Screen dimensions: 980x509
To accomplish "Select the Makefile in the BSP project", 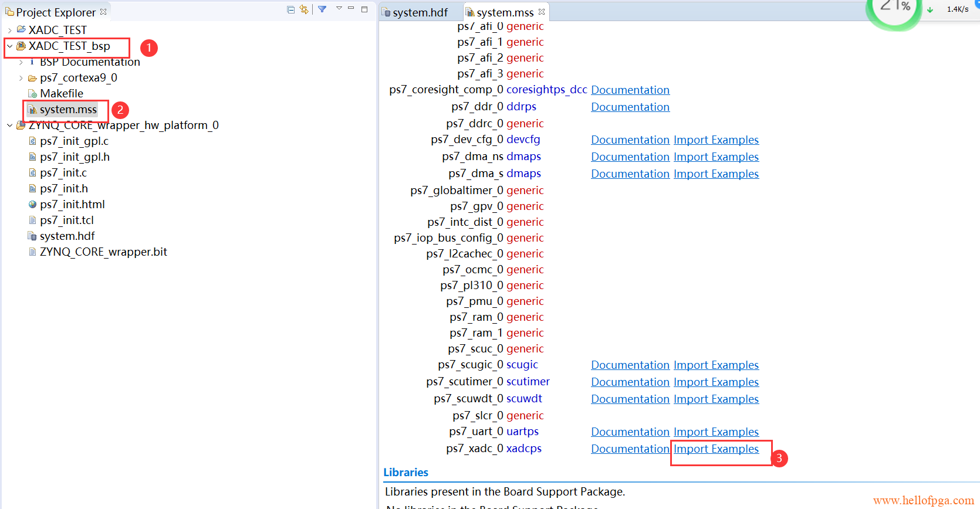I will 61,93.
